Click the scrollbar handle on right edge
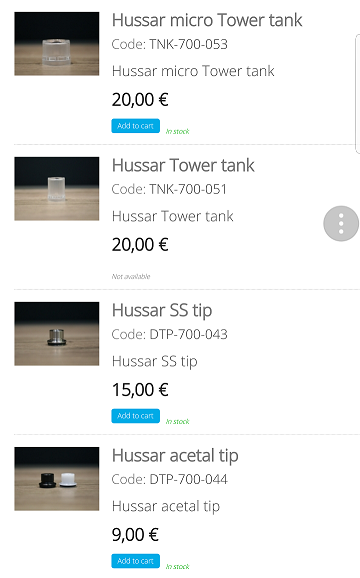The image size is (360, 578). [x=357, y=94]
